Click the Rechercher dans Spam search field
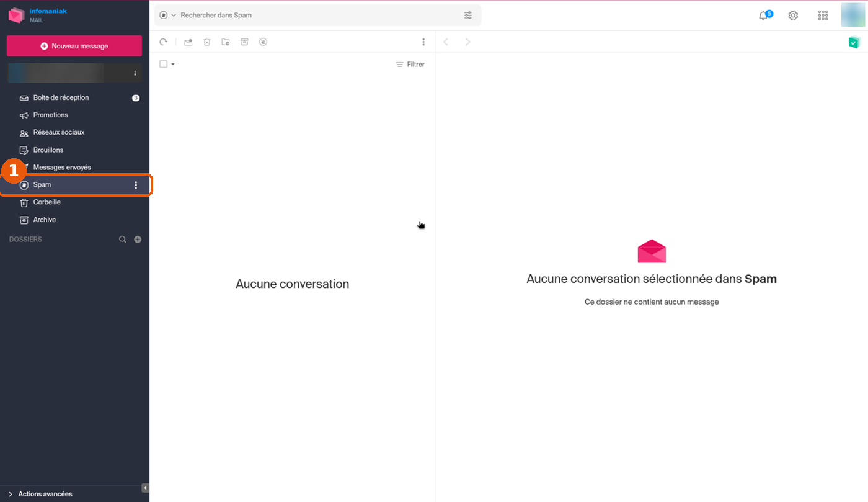 coord(317,15)
